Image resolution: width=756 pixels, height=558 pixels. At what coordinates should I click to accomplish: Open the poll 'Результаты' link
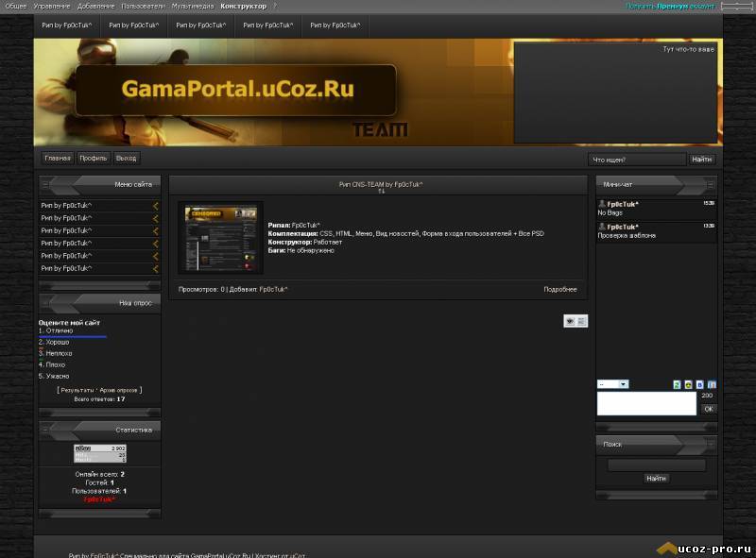(x=77, y=390)
